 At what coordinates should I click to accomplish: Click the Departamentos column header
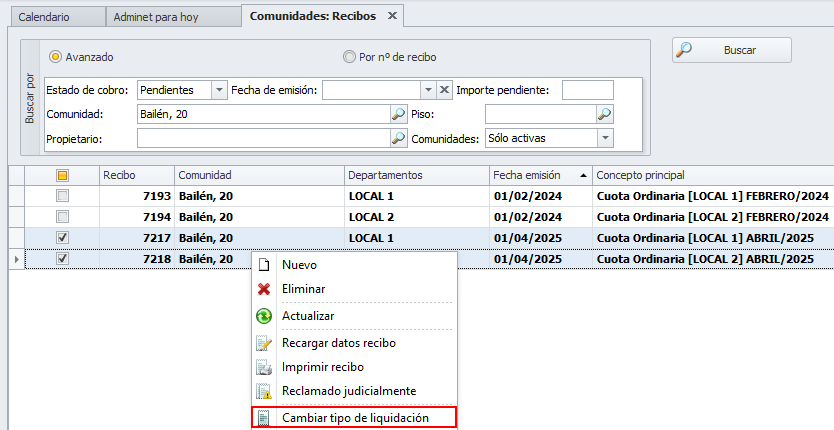[x=416, y=175]
